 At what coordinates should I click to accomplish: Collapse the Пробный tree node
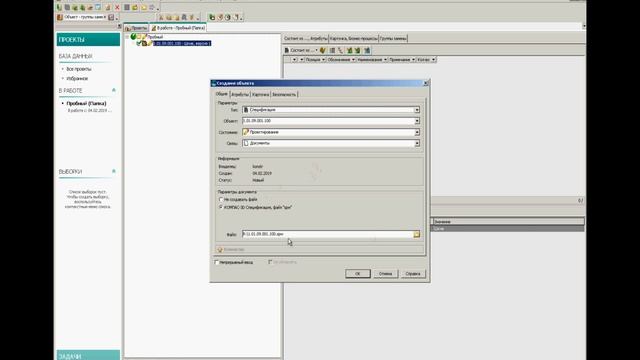[x=127, y=37]
